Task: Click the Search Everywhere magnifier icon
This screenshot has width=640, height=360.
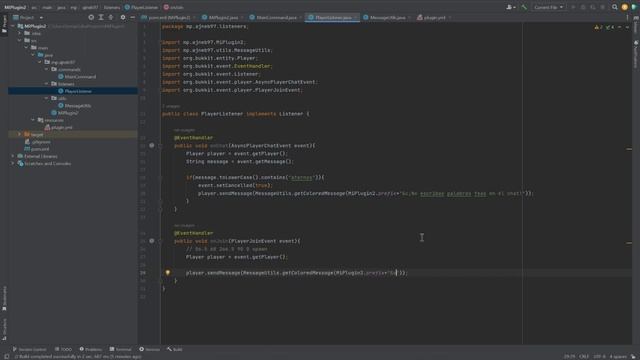Action: [615, 7]
